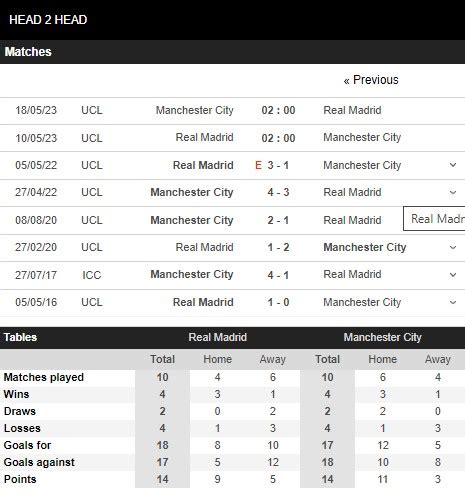465x503 pixels.
Task: Click Manchester City in the 18/05/23 fixture
Action: tap(195, 110)
